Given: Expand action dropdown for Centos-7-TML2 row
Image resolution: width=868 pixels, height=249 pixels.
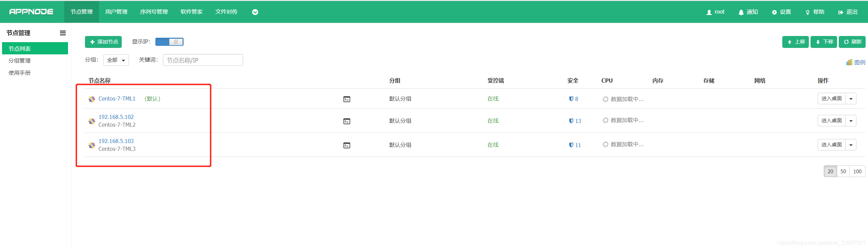Looking at the screenshot, I should 851,121.
